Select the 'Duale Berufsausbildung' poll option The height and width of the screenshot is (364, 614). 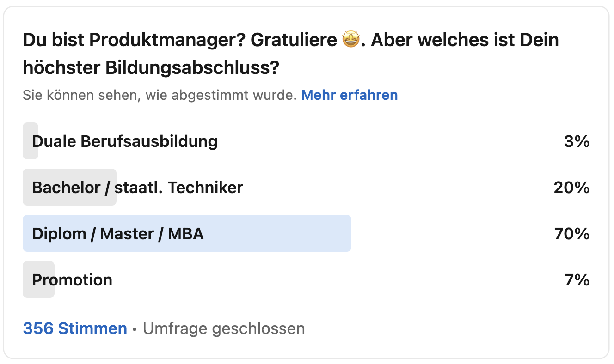[125, 141]
